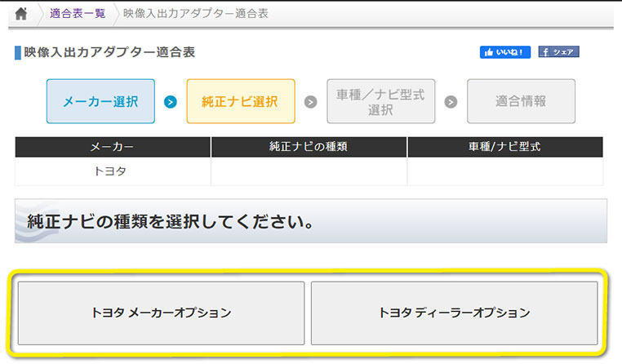This screenshot has height=364, width=622.
Task: Click gray arrow before 適合情報
Action: pyautogui.click(x=451, y=102)
